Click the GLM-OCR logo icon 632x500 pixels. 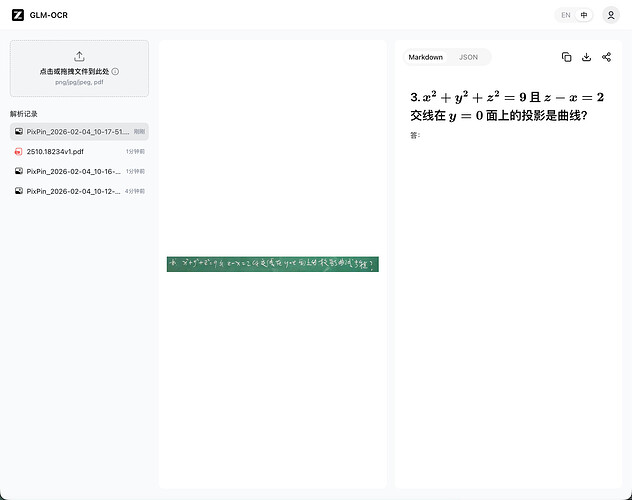(18, 15)
